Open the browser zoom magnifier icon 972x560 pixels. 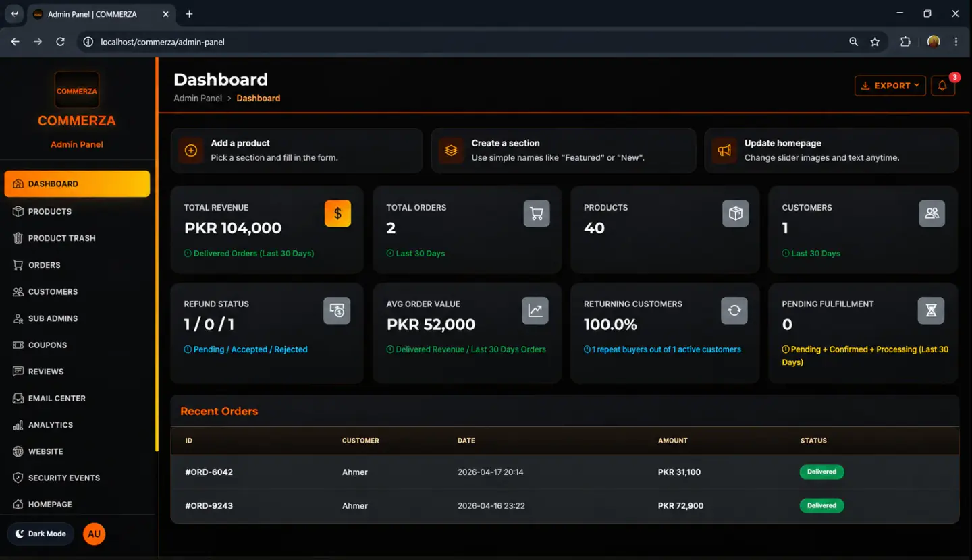pos(854,42)
